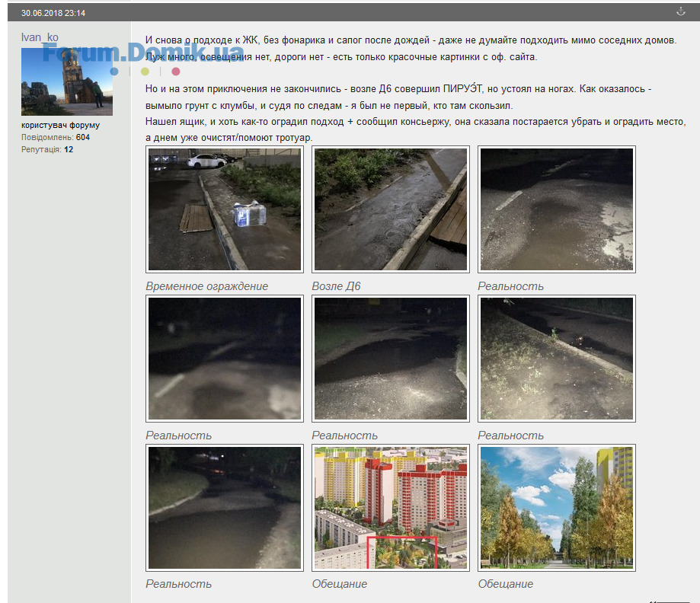Click caption Возле Д6
Screen dimensions: 700x603
[x=336, y=286]
